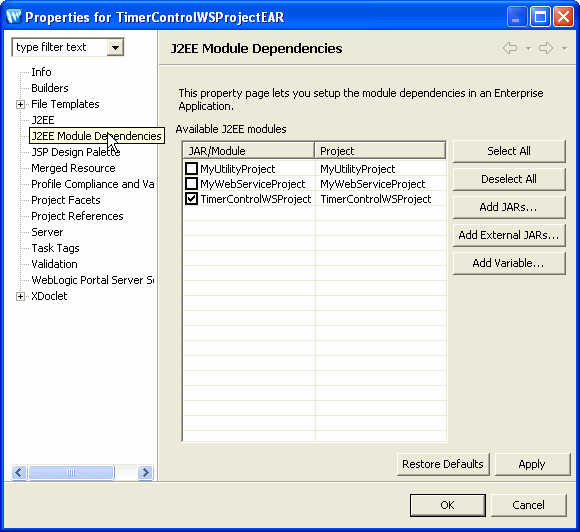
Task: Click the Select All button
Action: [509, 151]
